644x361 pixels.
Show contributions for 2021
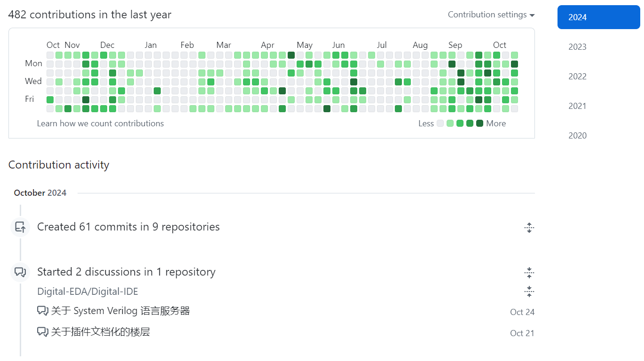(x=577, y=106)
